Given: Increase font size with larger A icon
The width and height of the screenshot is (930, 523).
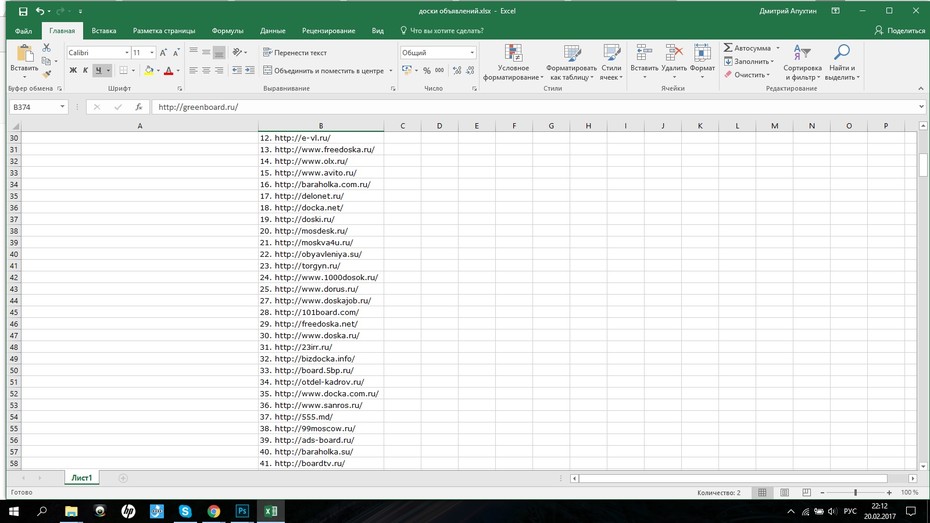Looking at the screenshot, I should pyautogui.click(x=163, y=53).
